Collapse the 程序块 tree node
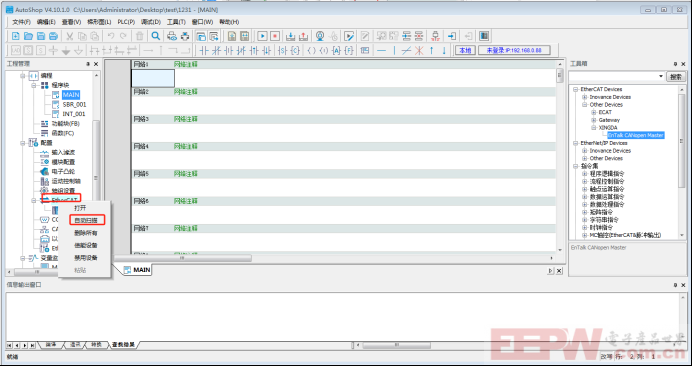 pos(34,85)
